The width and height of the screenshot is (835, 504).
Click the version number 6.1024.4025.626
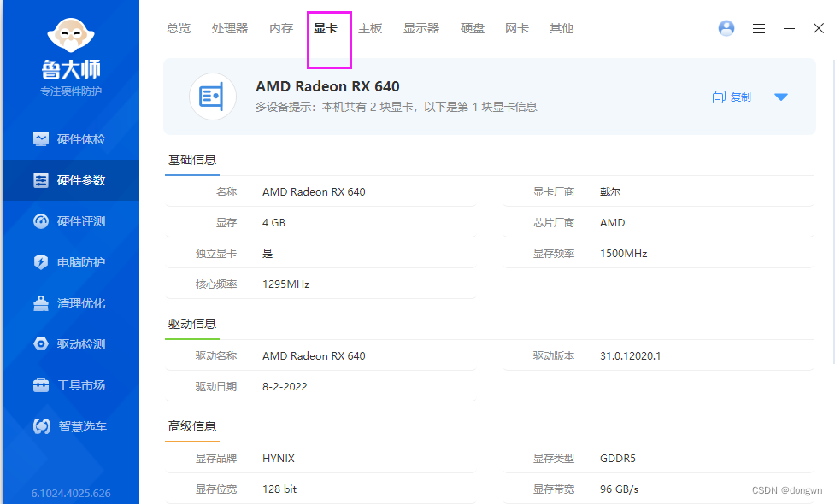click(x=71, y=494)
